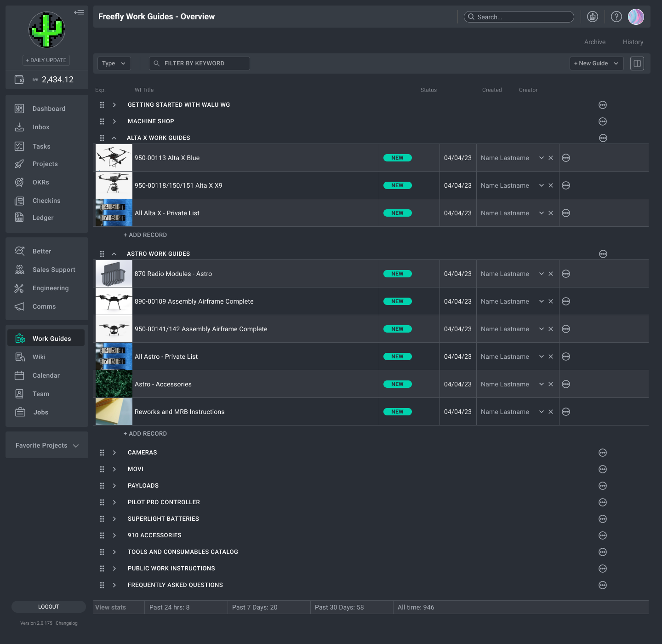Open more options for Reworks and MRB Instructions
Viewport: 662px width, 644px height.
566,412
